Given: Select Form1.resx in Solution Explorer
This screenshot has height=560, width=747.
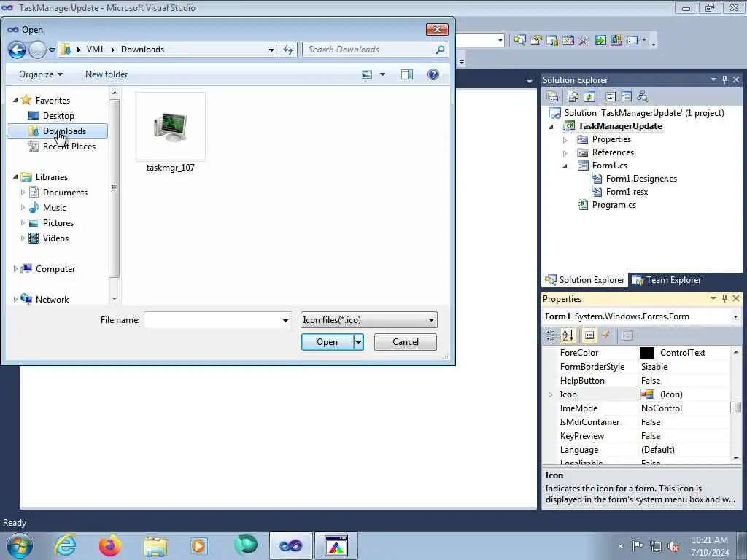Looking at the screenshot, I should [627, 192].
